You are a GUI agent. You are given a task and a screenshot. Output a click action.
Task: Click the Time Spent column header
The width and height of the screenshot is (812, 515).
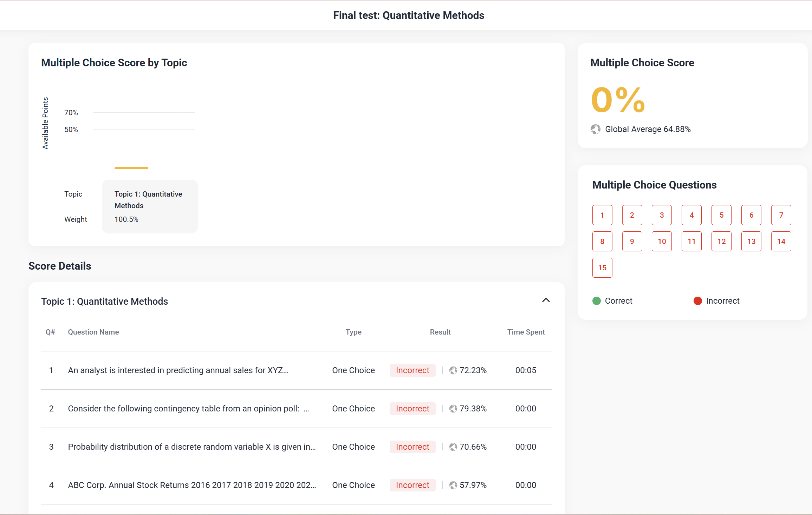tap(526, 332)
